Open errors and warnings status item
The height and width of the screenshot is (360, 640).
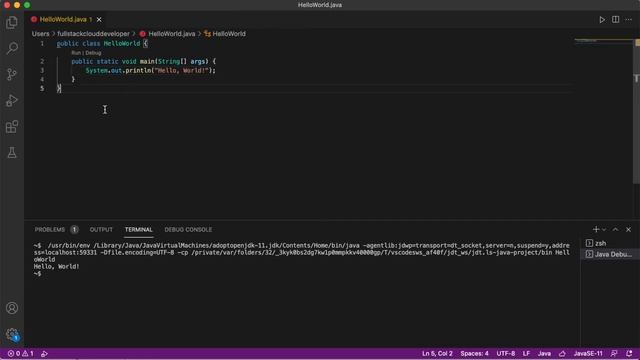click(x=20, y=353)
